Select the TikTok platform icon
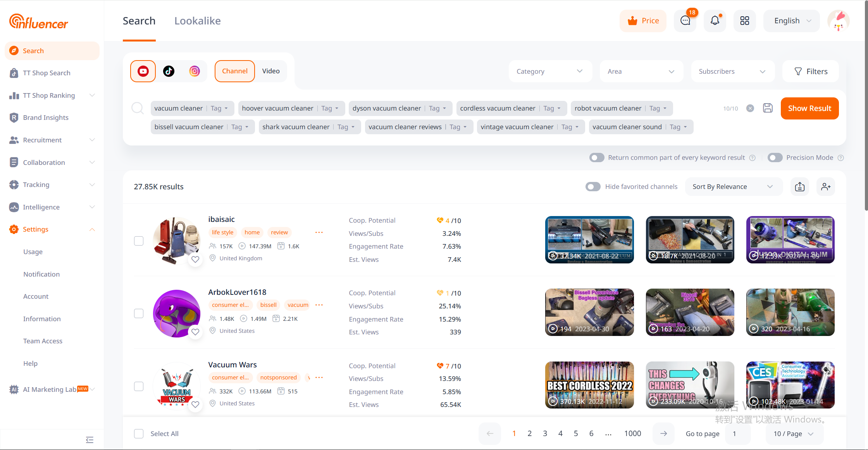 pyautogui.click(x=169, y=71)
